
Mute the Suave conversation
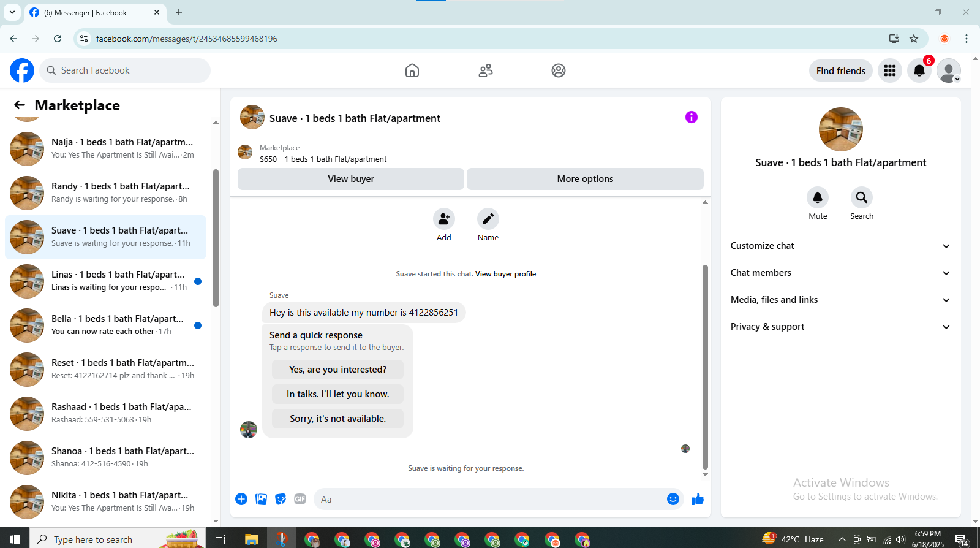pyautogui.click(x=818, y=197)
